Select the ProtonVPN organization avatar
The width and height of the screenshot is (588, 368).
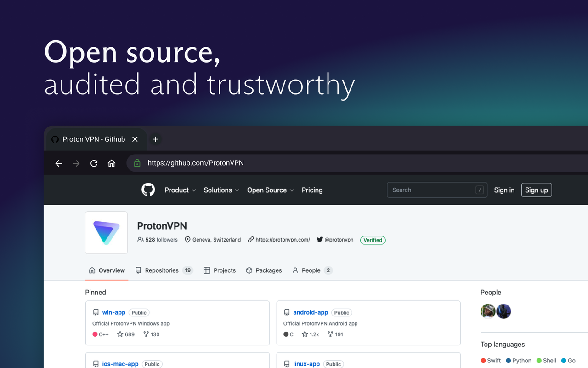106,232
